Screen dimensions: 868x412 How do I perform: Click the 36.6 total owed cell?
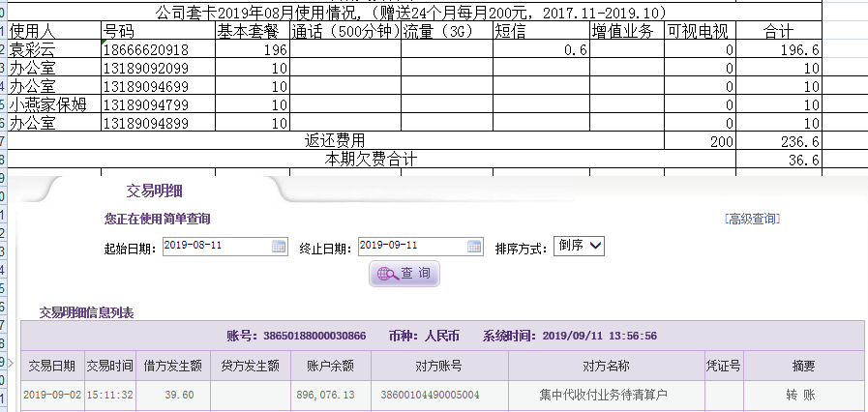click(779, 160)
